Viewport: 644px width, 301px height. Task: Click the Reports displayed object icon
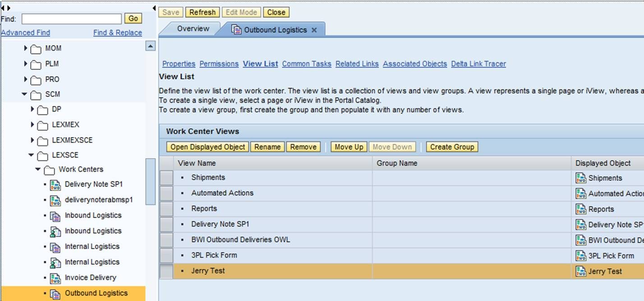pyautogui.click(x=581, y=209)
